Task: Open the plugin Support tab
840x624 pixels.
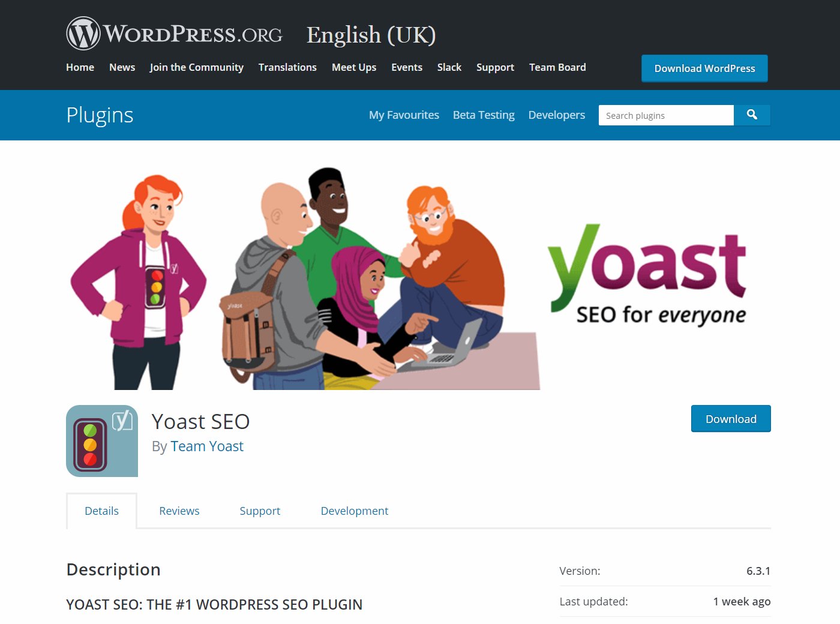Action: coord(260,511)
